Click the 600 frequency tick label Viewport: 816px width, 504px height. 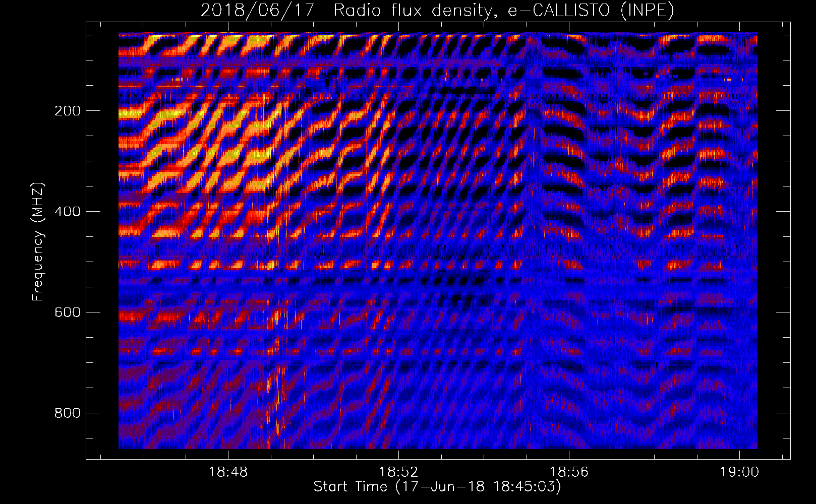(68, 312)
